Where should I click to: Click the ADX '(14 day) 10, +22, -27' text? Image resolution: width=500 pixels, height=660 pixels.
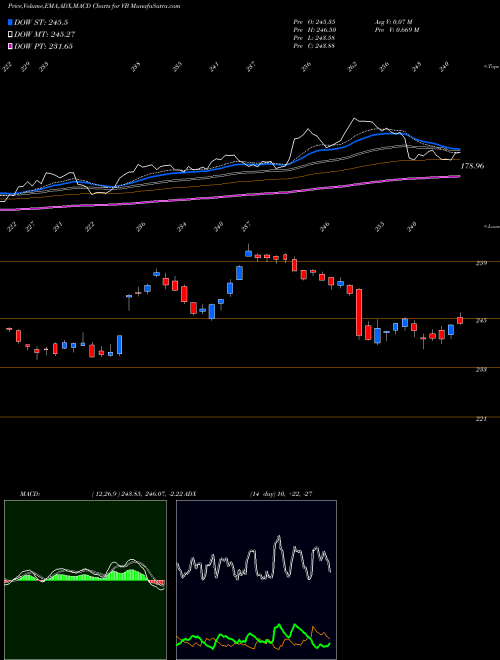coord(281,494)
